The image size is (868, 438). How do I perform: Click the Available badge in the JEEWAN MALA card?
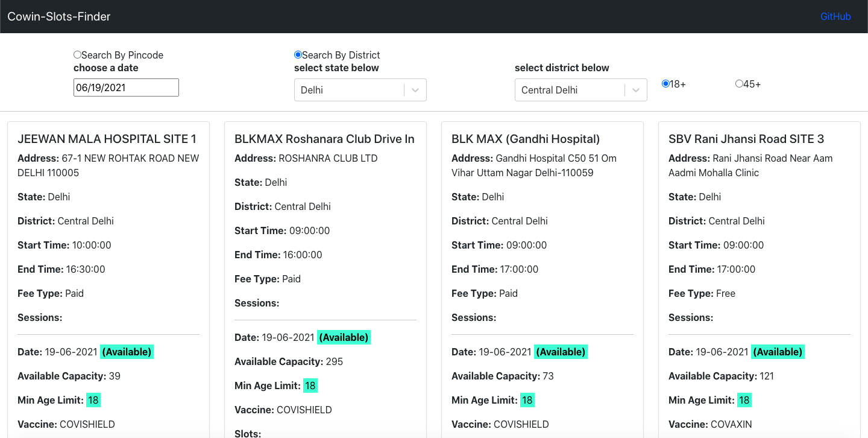tap(127, 352)
